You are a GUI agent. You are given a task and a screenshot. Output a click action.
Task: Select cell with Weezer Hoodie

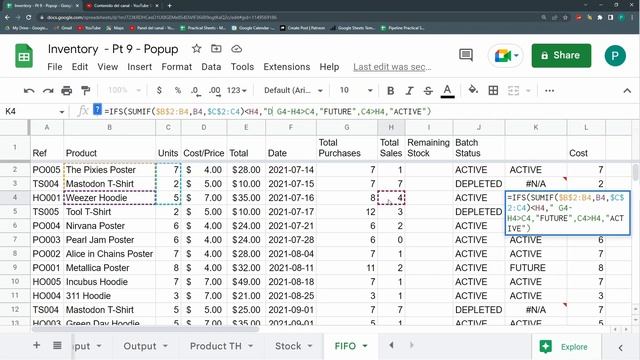coord(109,198)
